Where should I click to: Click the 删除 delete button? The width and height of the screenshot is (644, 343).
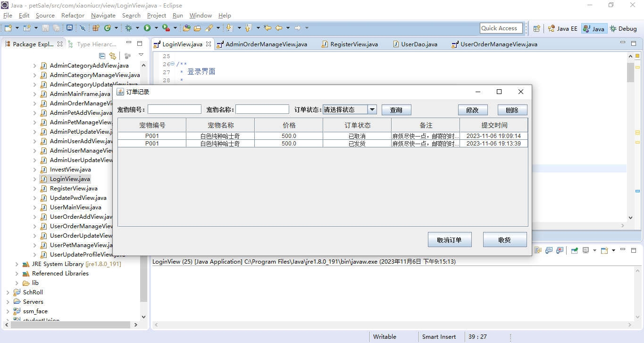512,110
